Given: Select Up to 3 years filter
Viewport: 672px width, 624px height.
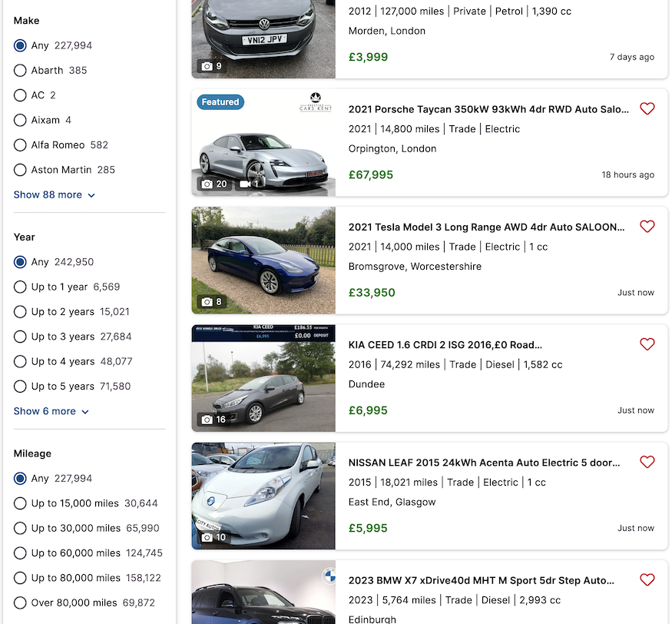Looking at the screenshot, I should pyautogui.click(x=20, y=337).
